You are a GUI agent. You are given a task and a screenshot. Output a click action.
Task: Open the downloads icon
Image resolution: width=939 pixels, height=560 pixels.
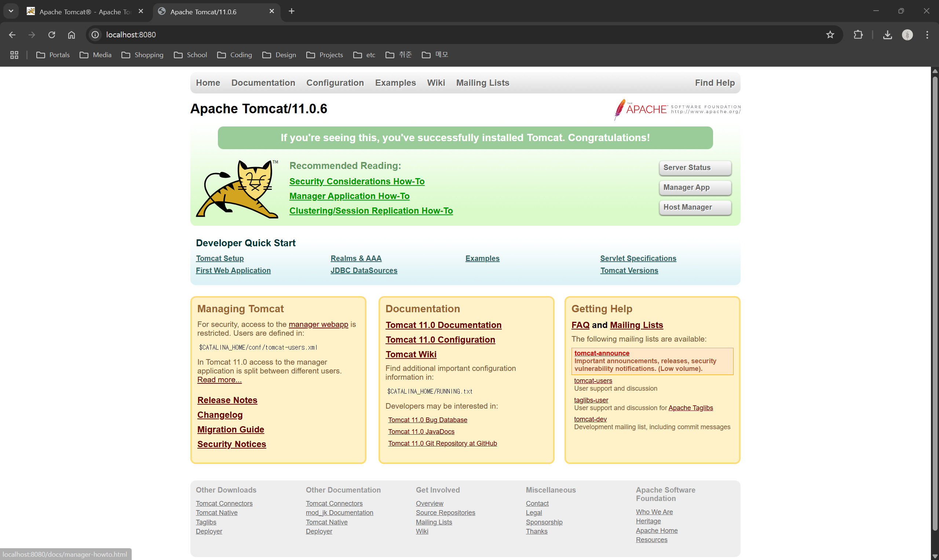(887, 35)
